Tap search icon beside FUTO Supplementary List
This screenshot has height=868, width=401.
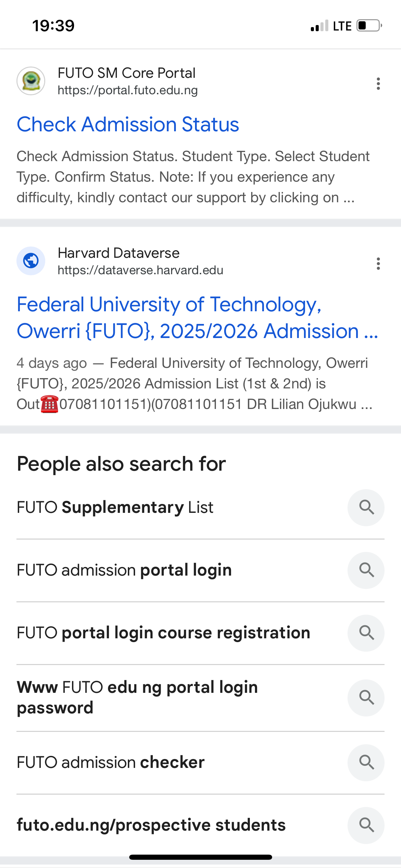pos(366,507)
